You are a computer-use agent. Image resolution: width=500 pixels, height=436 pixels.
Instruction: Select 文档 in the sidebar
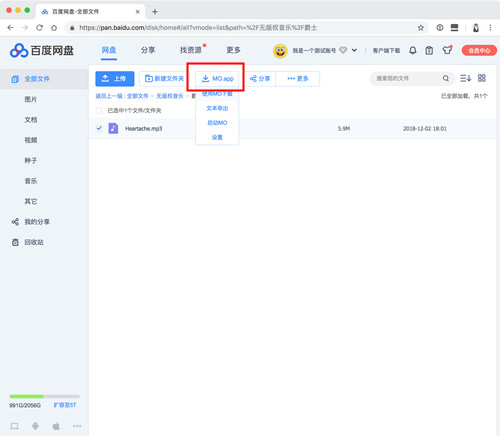pyautogui.click(x=31, y=120)
